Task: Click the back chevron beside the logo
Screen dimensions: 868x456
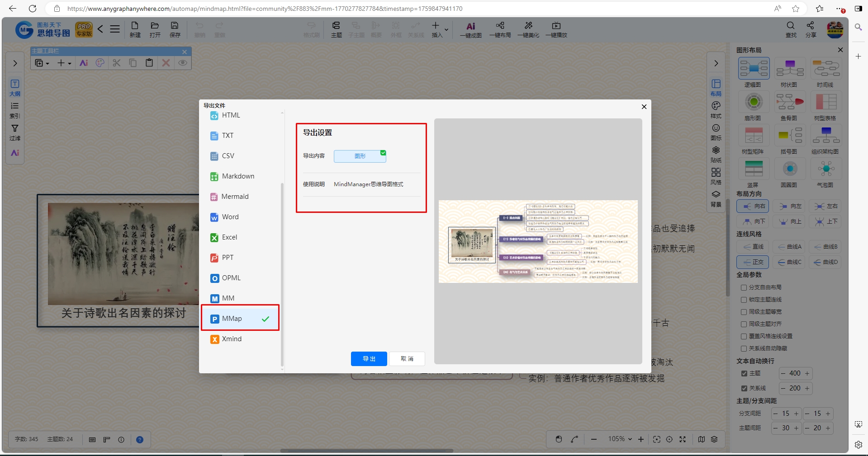Action: coord(100,29)
